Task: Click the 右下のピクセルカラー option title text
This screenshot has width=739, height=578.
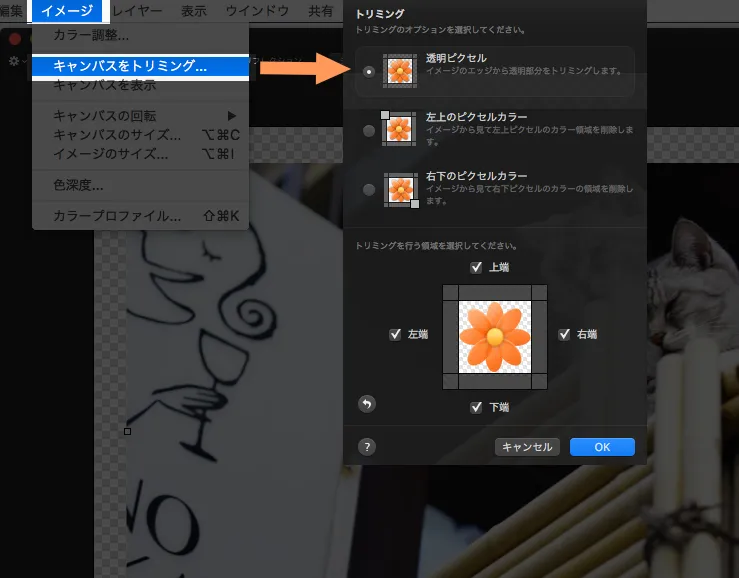Action: coord(476,176)
